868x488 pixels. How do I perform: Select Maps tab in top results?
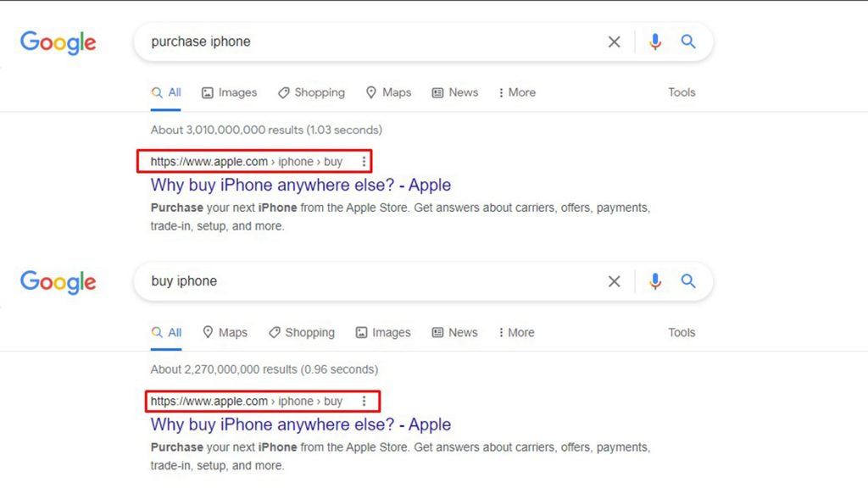(388, 92)
